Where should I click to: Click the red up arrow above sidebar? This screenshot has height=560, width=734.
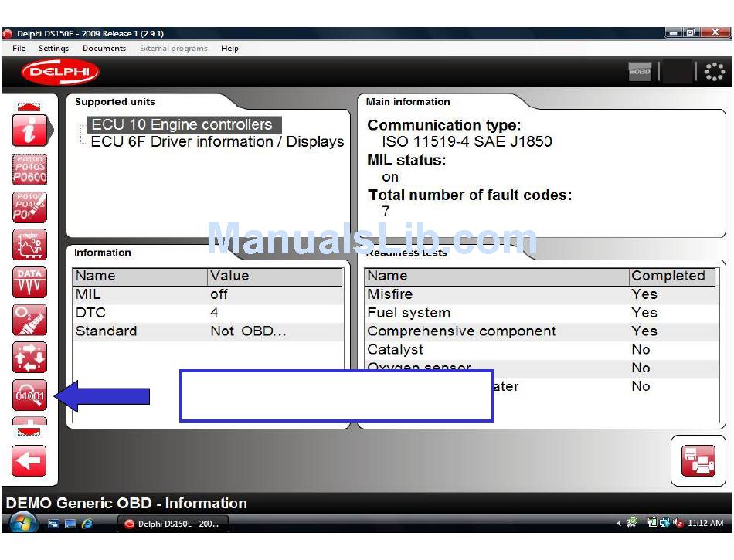pyautogui.click(x=29, y=107)
